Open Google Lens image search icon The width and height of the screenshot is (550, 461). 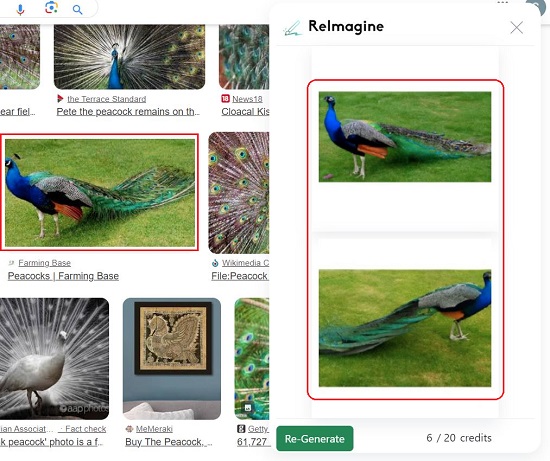coord(51,8)
